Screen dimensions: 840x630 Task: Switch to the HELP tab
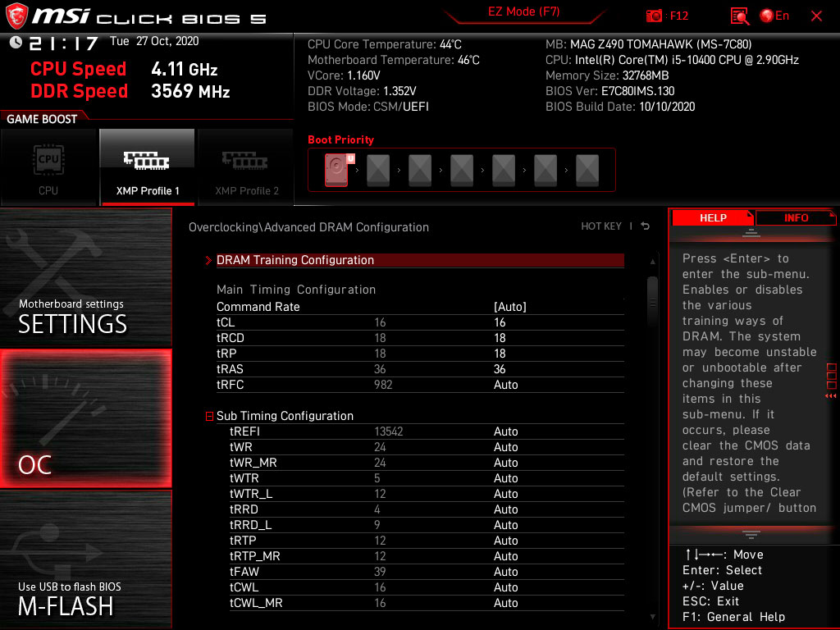click(x=713, y=218)
